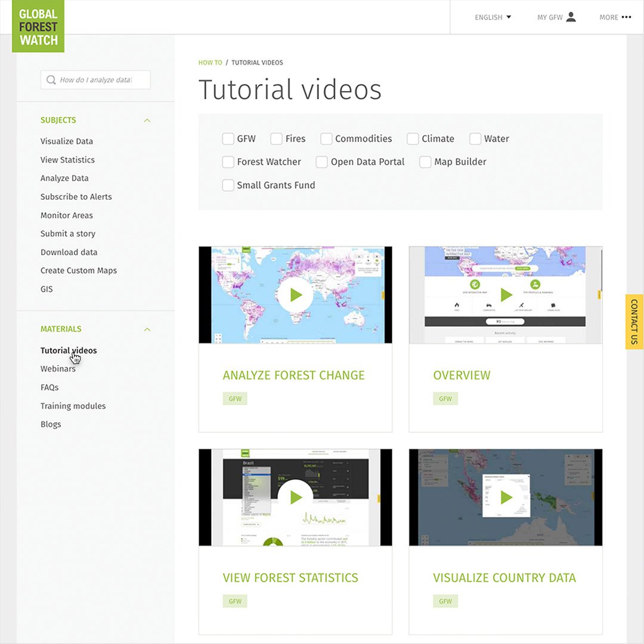The image size is (644, 644).
Task: Click the Subjects section heading
Action: 58,120
